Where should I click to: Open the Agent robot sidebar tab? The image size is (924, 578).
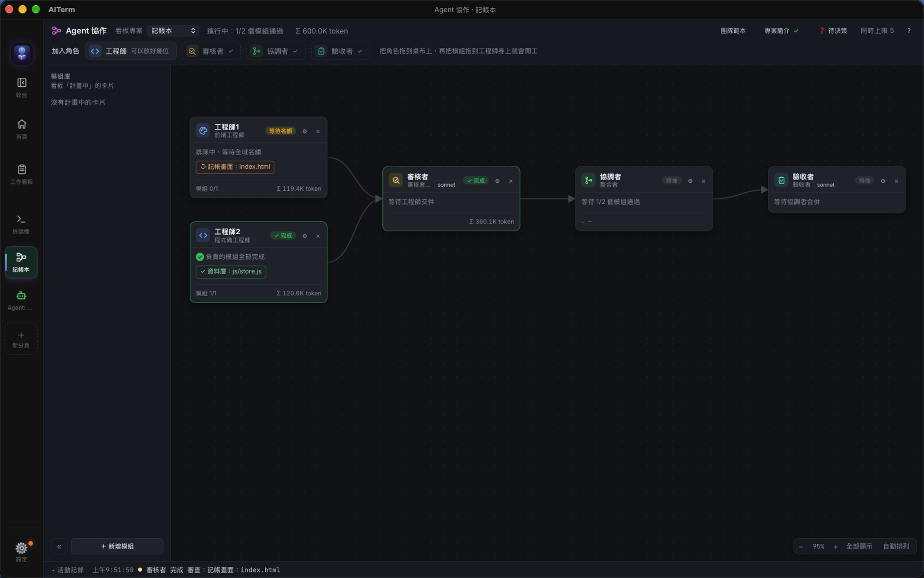(x=21, y=301)
